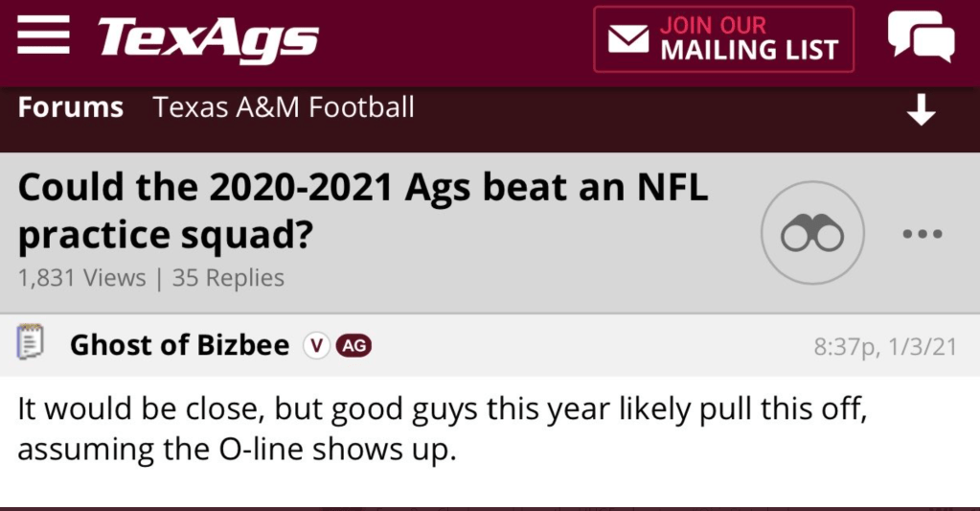
Task: Go to the Forums section
Action: tap(71, 107)
